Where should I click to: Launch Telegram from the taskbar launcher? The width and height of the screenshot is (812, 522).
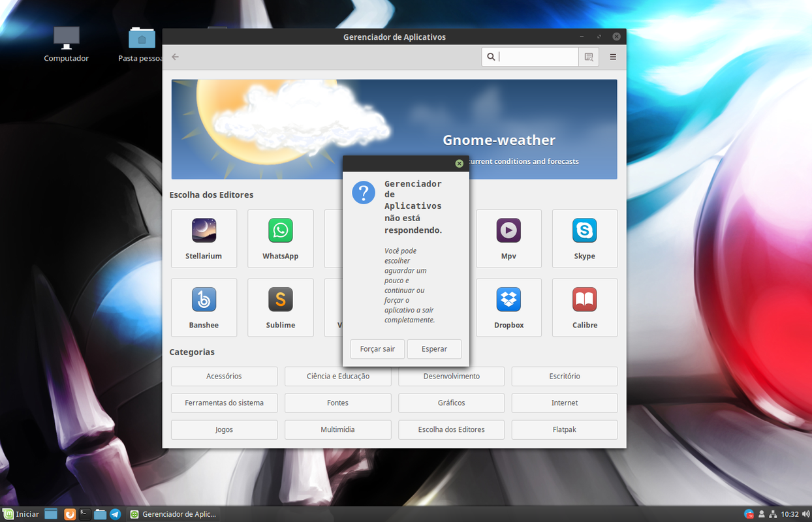[x=116, y=514]
